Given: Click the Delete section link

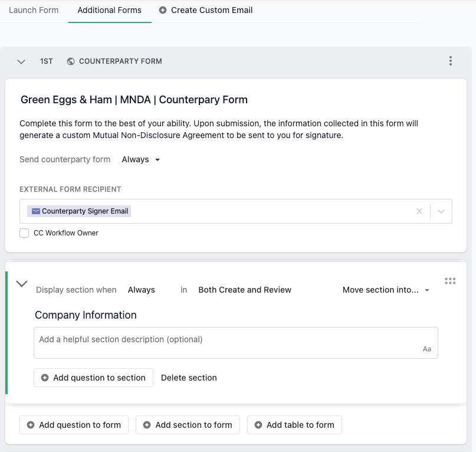Looking at the screenshot, I should coord(189,378).
